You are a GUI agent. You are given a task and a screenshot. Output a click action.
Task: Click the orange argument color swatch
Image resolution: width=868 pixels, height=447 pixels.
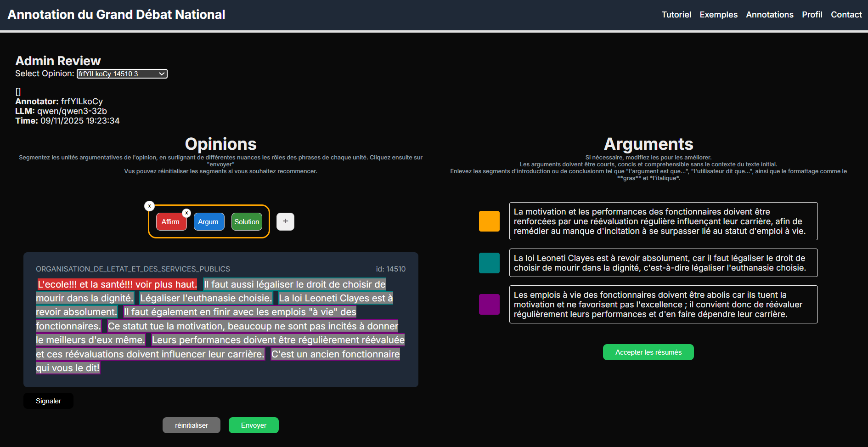click(x=489, y=221)
